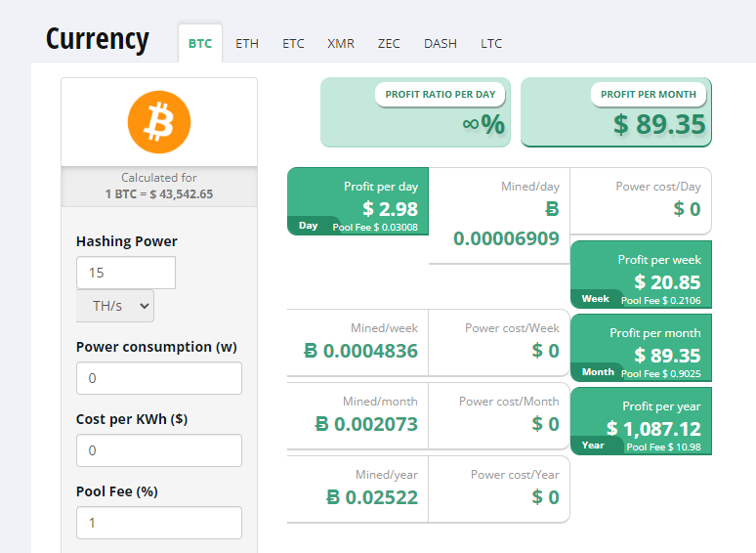Open the XMR currency tab
The image size is (756, 553).
[x=341, y=44]
